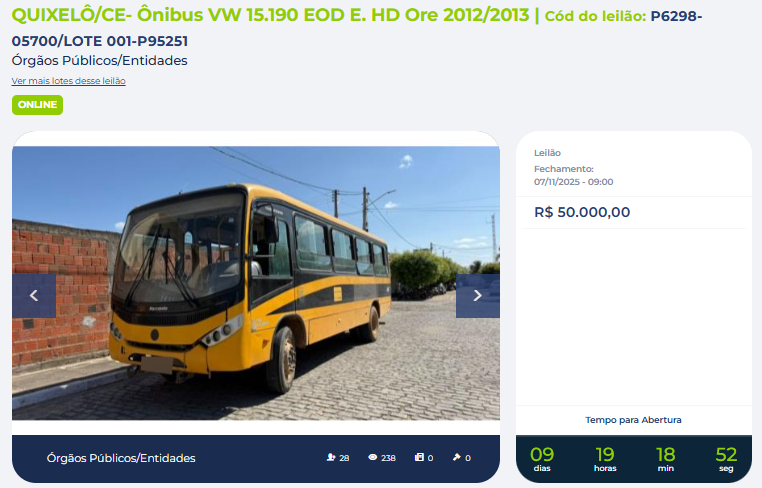This screenshot has width=762, height=488.
Task: Click 'Órgãos Públicos/Entidades' under the title
Action: pos(100,61)
